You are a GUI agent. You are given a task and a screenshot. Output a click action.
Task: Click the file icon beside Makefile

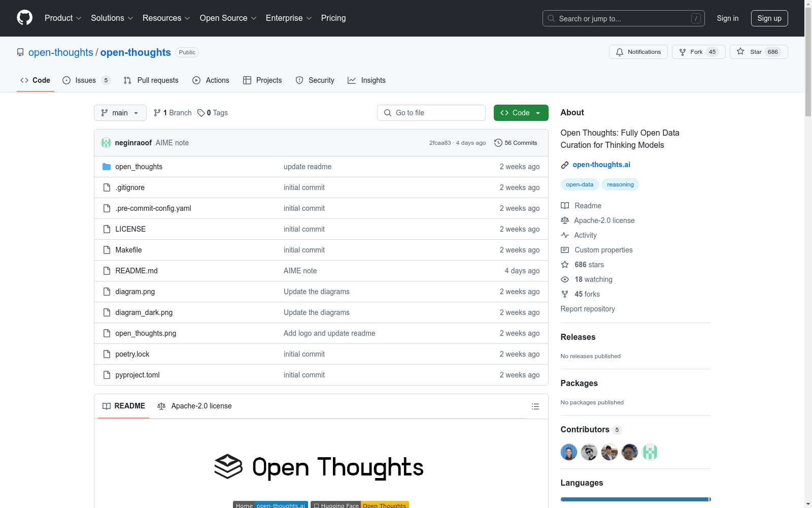tap(107, 250)
